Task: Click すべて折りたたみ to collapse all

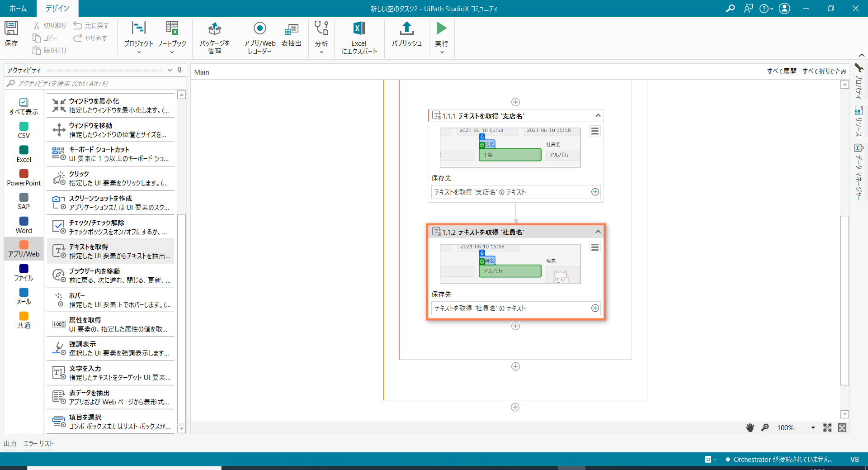Action: click(824, 71)
